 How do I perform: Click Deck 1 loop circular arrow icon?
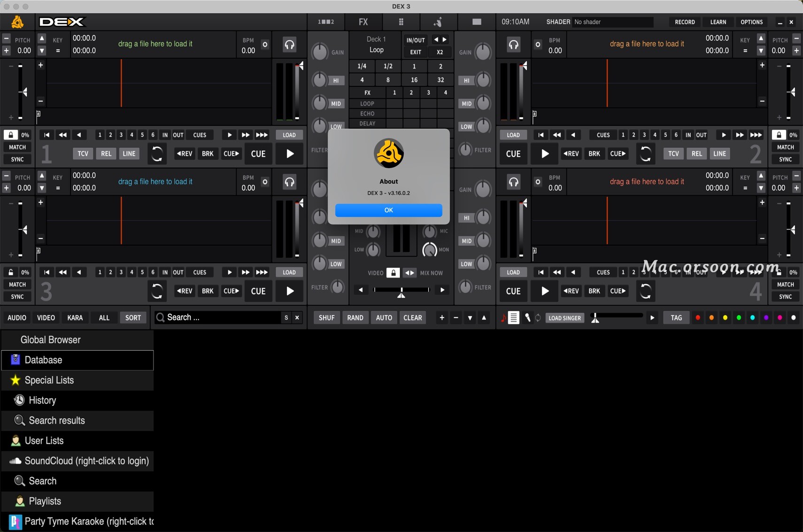157,154
